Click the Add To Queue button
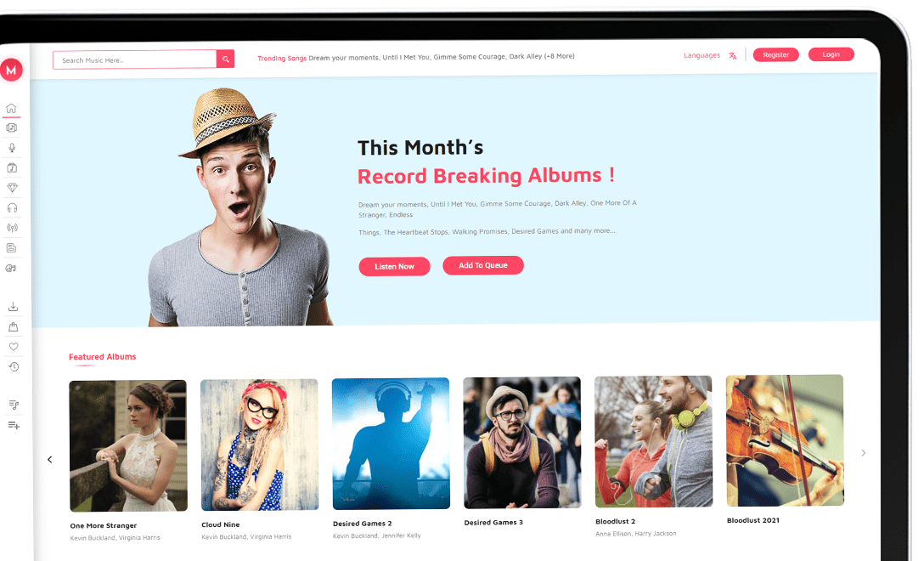Viewport: 924px width, 561px height. (x=483, y=265)
